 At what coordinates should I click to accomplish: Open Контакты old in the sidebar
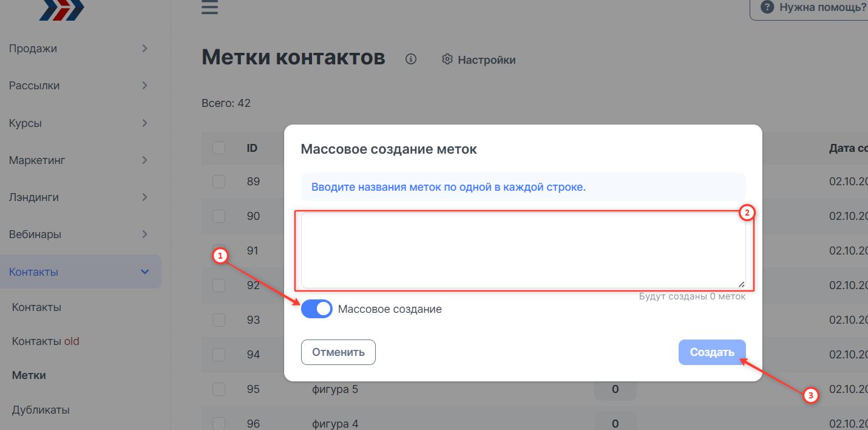pos(46,341)
